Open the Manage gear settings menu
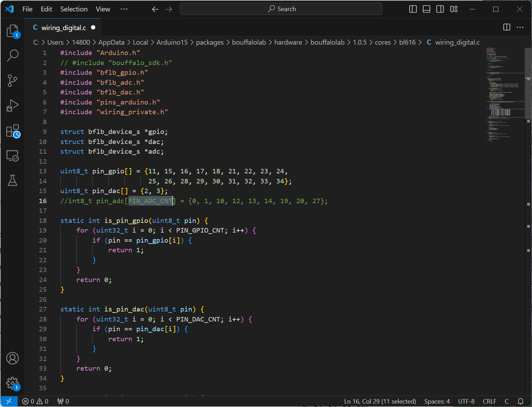This screenshot has width=532, height=407. pos(12,383)
